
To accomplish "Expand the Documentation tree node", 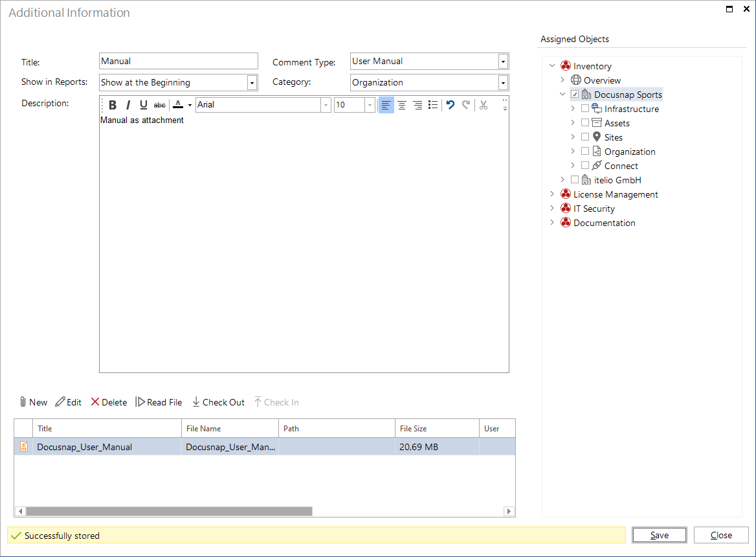I will pos(553,222).
